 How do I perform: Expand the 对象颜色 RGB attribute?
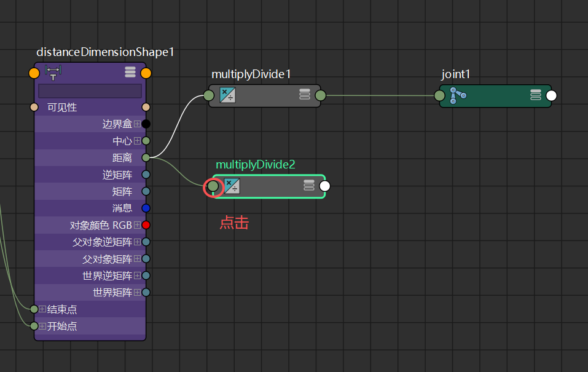point(137,225)
